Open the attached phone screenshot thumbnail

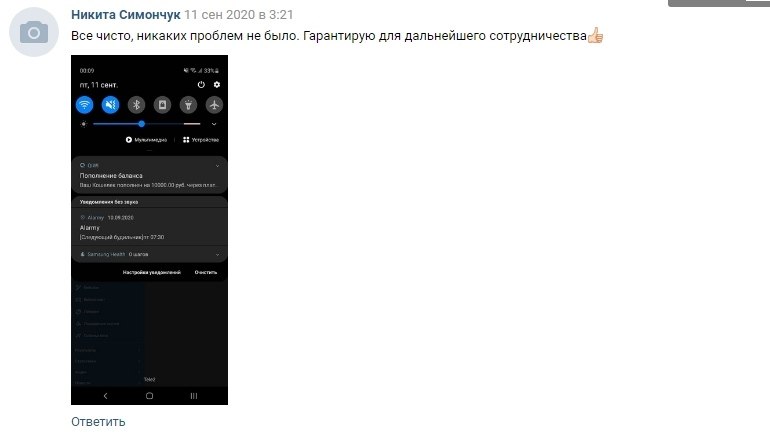pyautogui.click(x=149, y=230)
